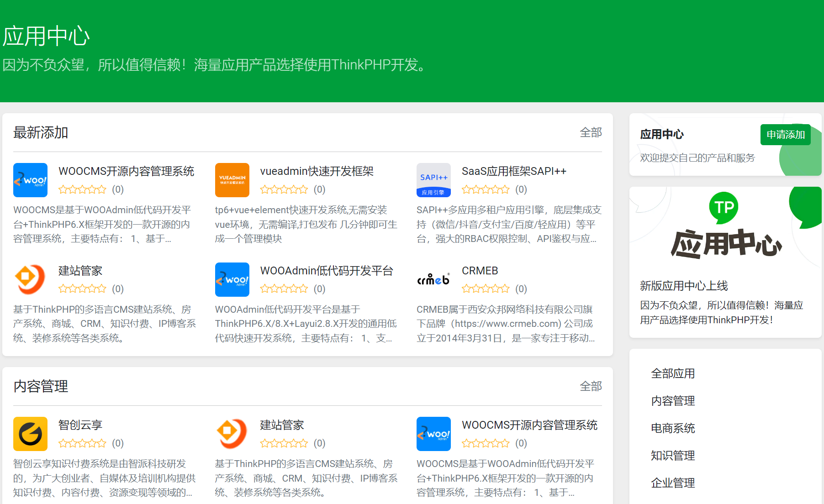This screenshot has width=824, height=504.
Task: Click the green TP logo in the banner
Action: click(724, 208)
